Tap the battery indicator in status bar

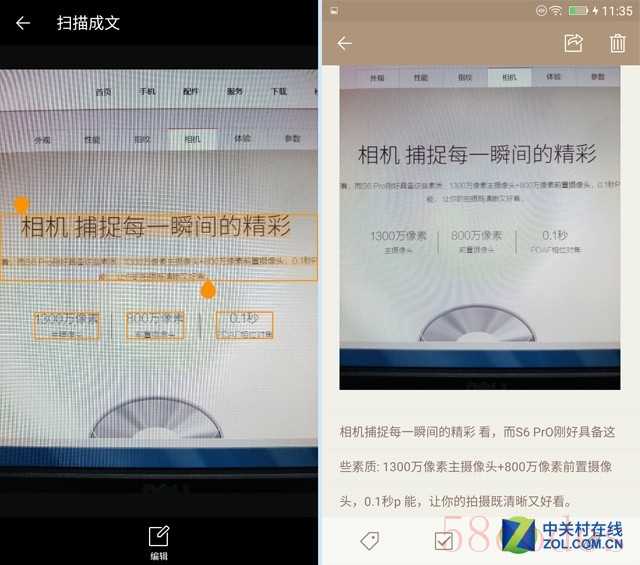579,10
